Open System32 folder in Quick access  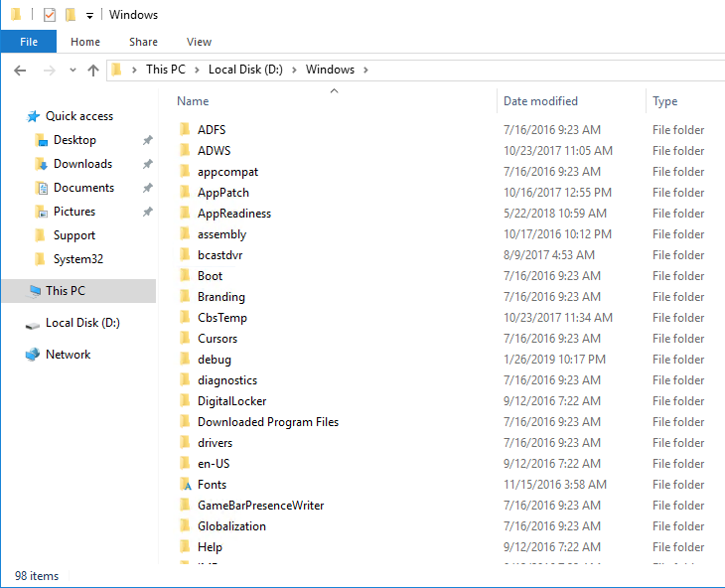pyautogui.click(x=78, y=259)
